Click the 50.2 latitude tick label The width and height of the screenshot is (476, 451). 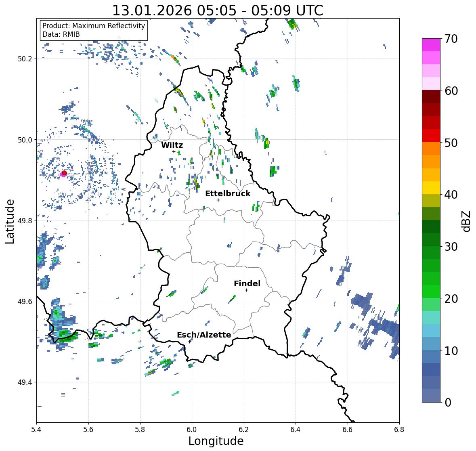25,59
